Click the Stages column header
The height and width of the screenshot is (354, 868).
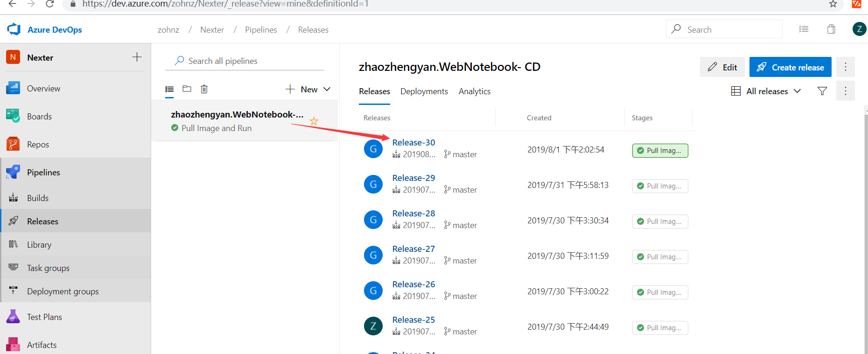pos(642,118)
